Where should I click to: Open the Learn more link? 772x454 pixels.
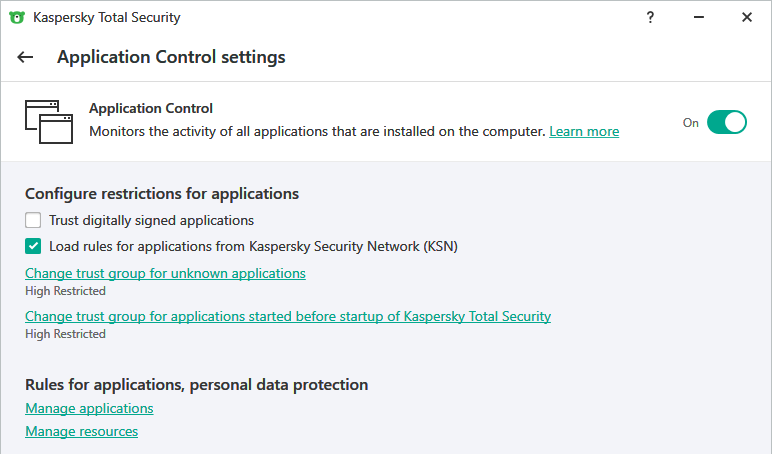584,131
